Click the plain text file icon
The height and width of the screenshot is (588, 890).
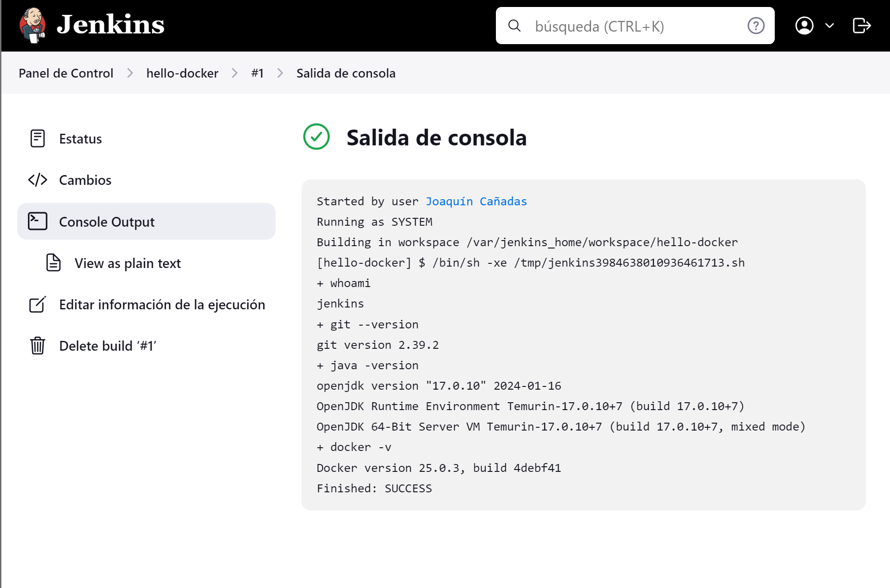point(53,263)
